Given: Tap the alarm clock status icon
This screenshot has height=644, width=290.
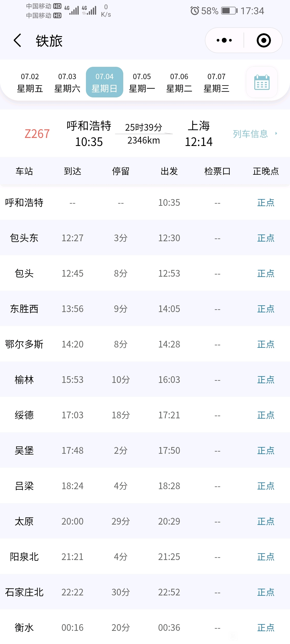Looking at the screenshot, I should (195, 11).
